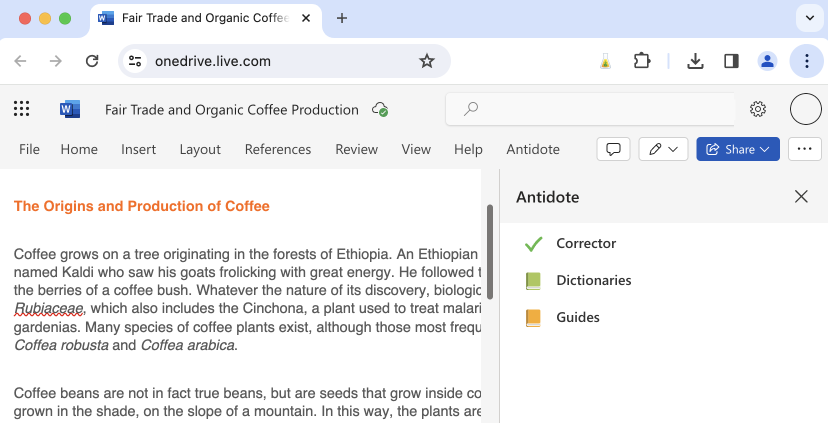
Task: Switch to the References tab
Action: [x=278, y=149]
